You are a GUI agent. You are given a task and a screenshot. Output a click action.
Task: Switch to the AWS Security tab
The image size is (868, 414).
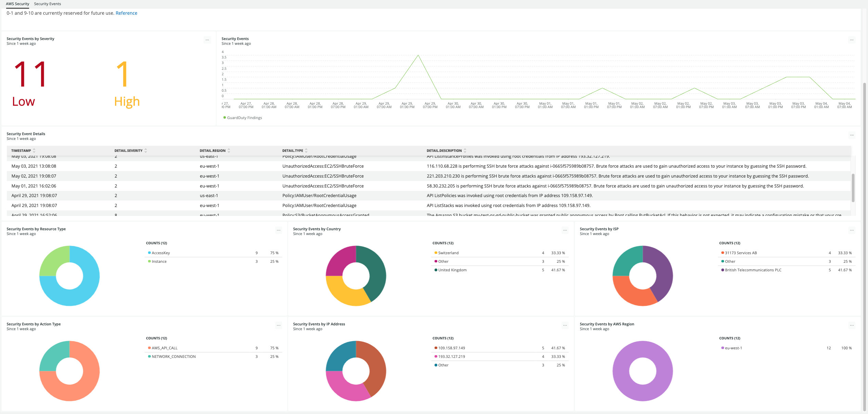point(17,4)
